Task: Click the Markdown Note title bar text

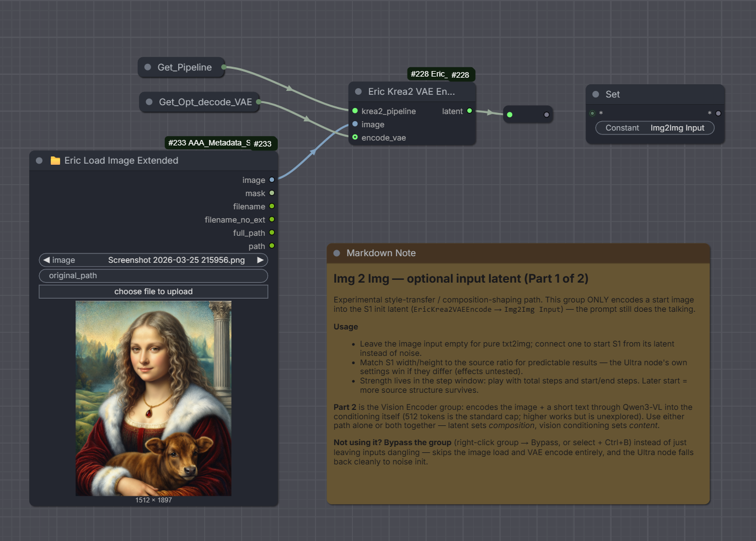Action: pyautogui.click(x=381, y=253)
